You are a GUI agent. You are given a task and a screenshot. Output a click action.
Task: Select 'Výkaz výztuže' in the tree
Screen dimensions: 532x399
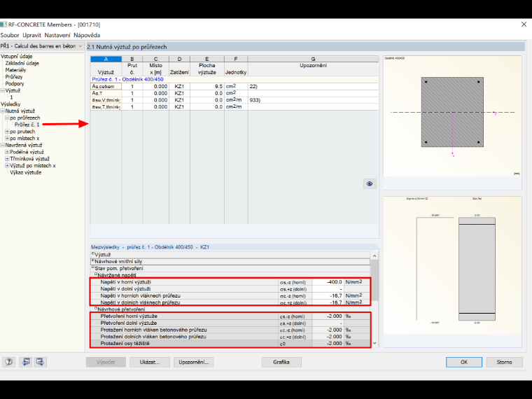pos(26,172)
